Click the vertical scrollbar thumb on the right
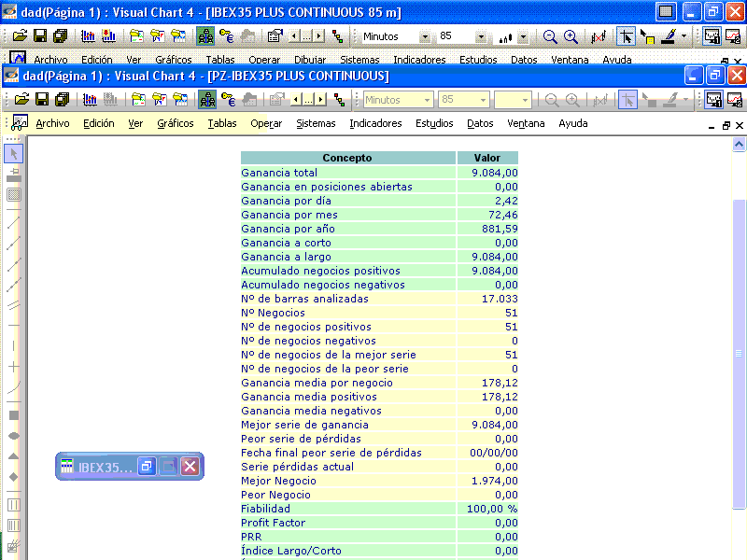 coord(739,354)
